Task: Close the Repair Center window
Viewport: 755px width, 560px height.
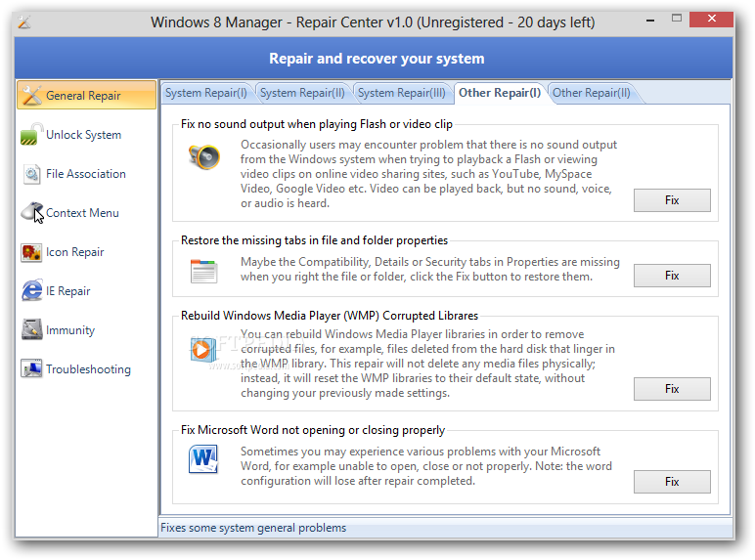Action: click(711, 19)
